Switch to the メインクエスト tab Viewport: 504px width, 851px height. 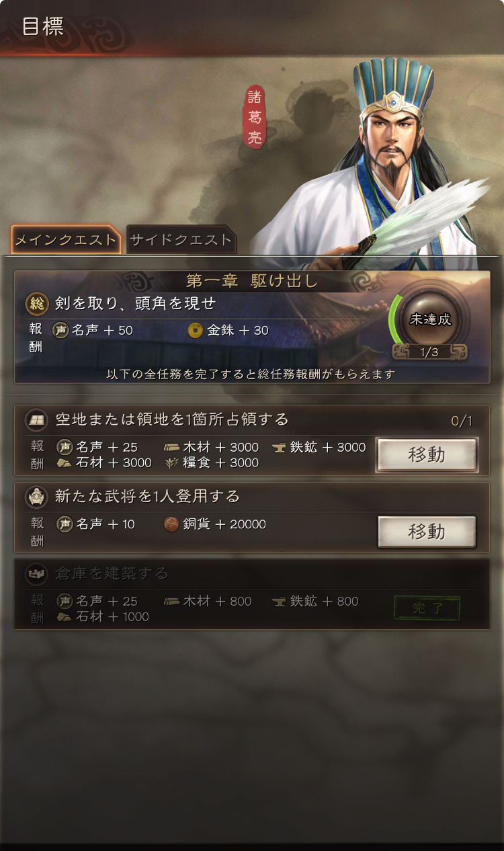click(x=66, y=240)
